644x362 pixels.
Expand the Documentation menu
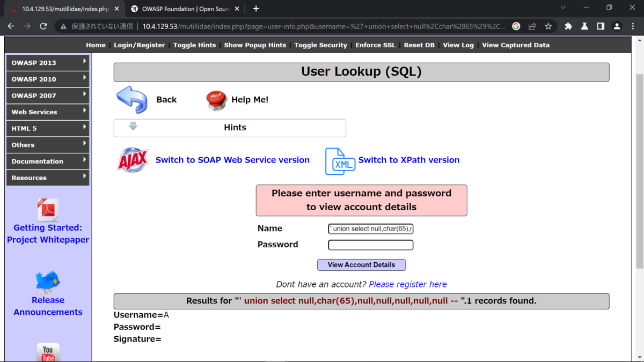pyautogui.click(x=48, y=161)
